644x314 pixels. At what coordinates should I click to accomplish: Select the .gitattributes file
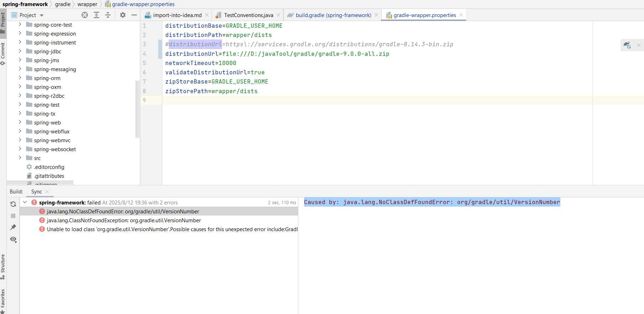[49, 176]
